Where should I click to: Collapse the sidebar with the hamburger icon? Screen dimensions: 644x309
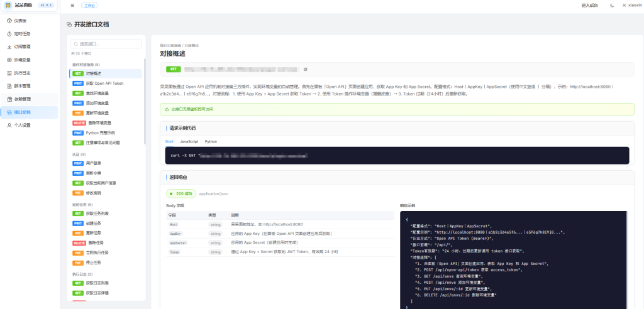72,5
